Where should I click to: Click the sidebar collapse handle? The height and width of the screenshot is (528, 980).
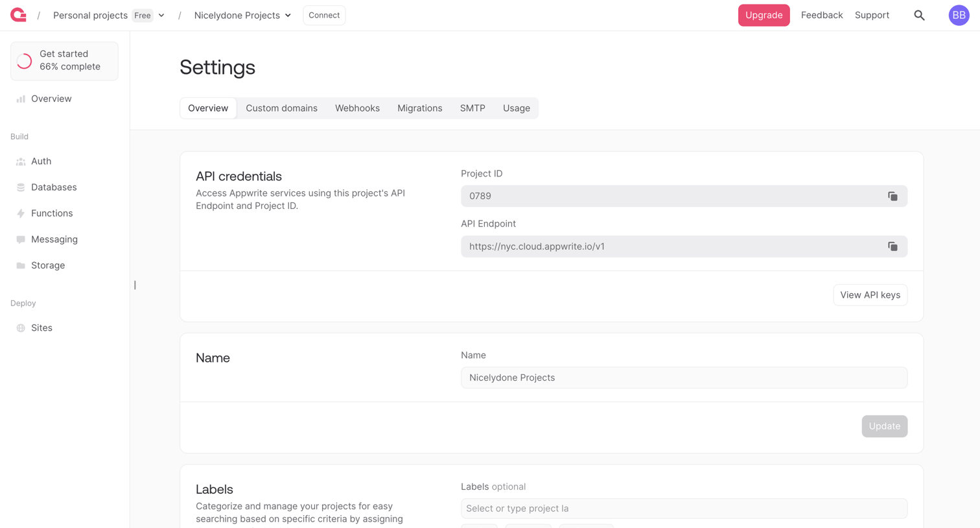point(135,285)
